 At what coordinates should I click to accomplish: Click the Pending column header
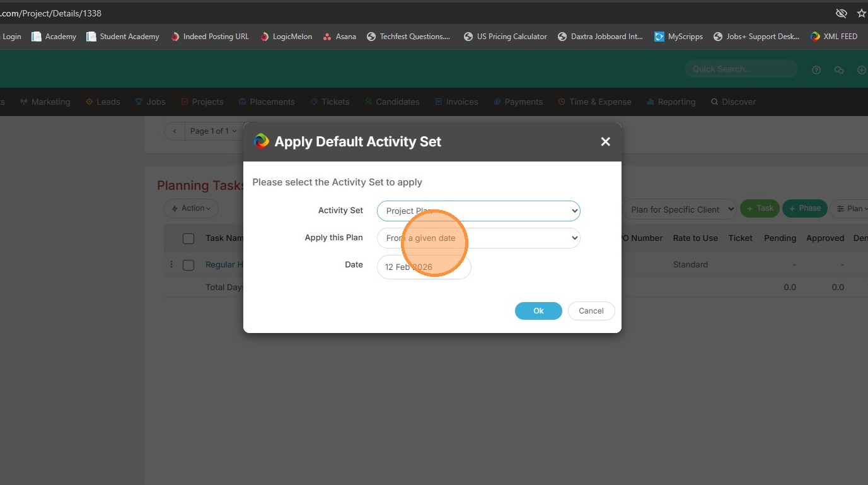[780, 238]
